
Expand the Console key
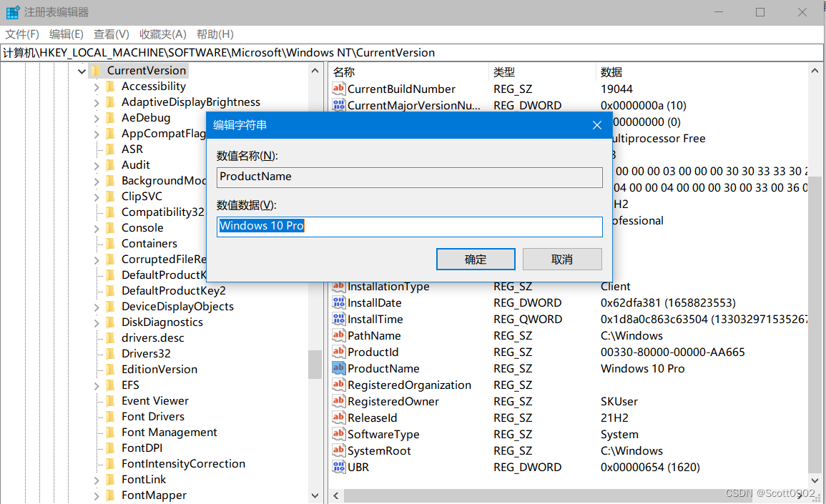point(97,228)
